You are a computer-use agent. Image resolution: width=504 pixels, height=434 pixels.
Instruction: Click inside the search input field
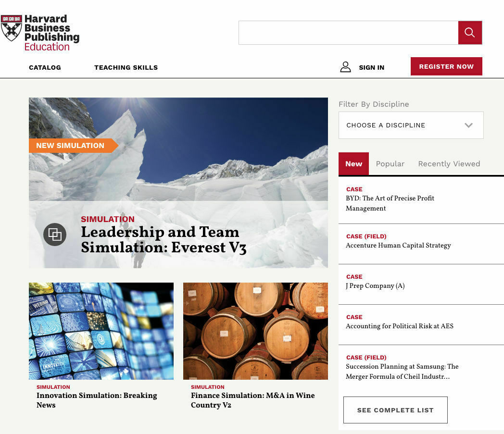(349, 32)
